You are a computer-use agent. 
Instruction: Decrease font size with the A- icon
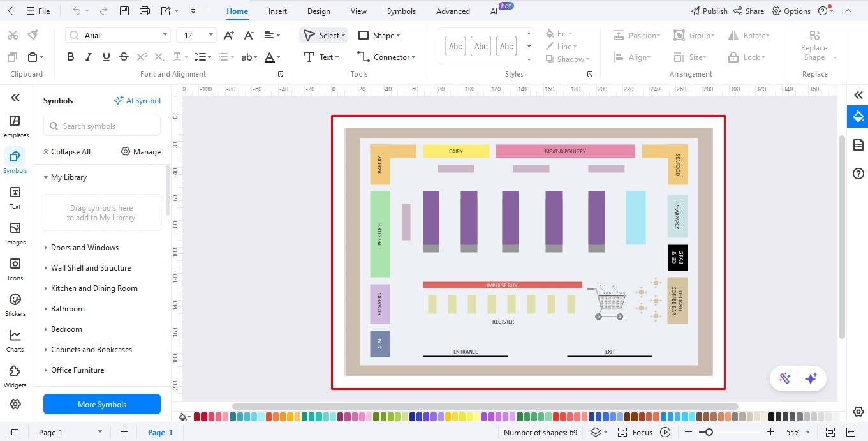click(249, 35)
